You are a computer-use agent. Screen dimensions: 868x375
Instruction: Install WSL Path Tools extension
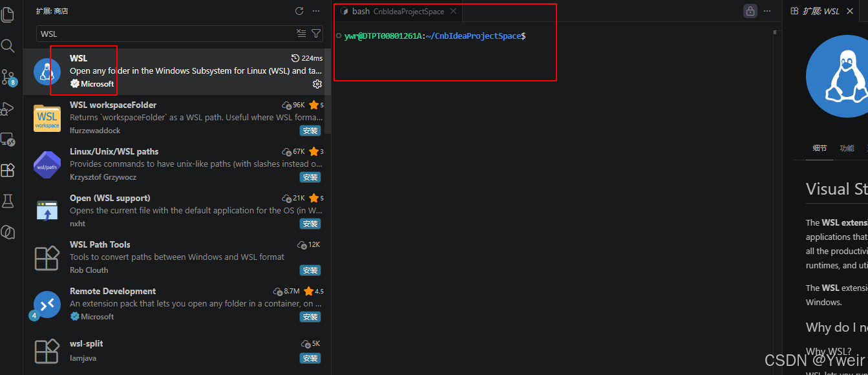tap(310, 270)
